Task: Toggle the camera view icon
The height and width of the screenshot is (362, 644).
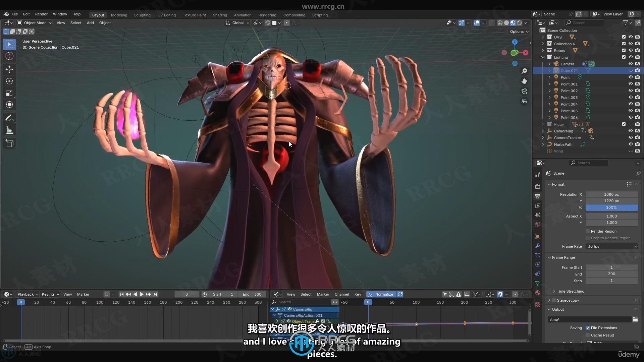Action: click(x=524, y=91)
